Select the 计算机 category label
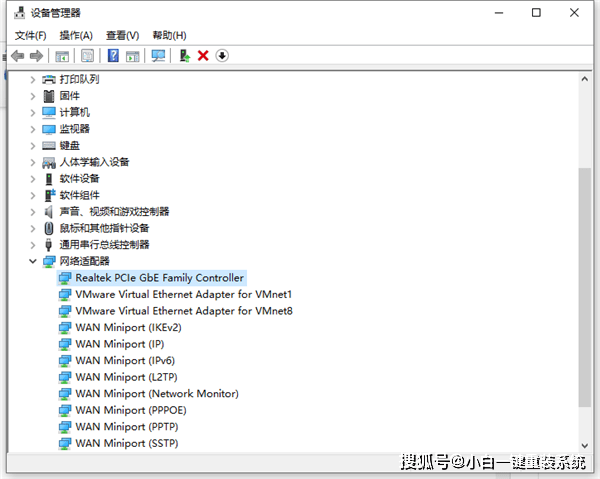This screenshot has height=479, width=600. (75, 112)
